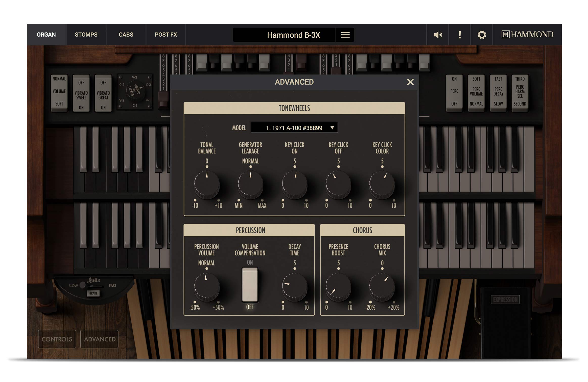The width and height of the screenshot is (588, 382).
Task: Click the Leslie Brake button
Action: [93, 293]
